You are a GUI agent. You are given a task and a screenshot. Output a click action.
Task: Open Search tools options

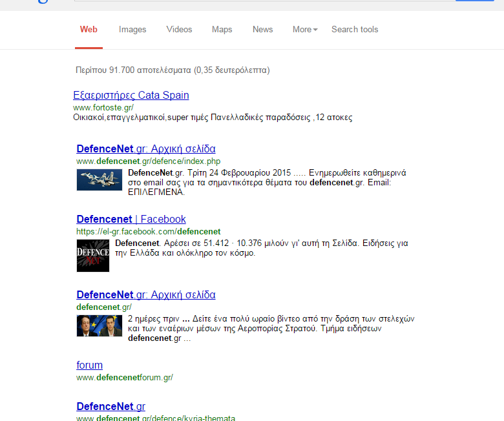(x=355, y=30)
